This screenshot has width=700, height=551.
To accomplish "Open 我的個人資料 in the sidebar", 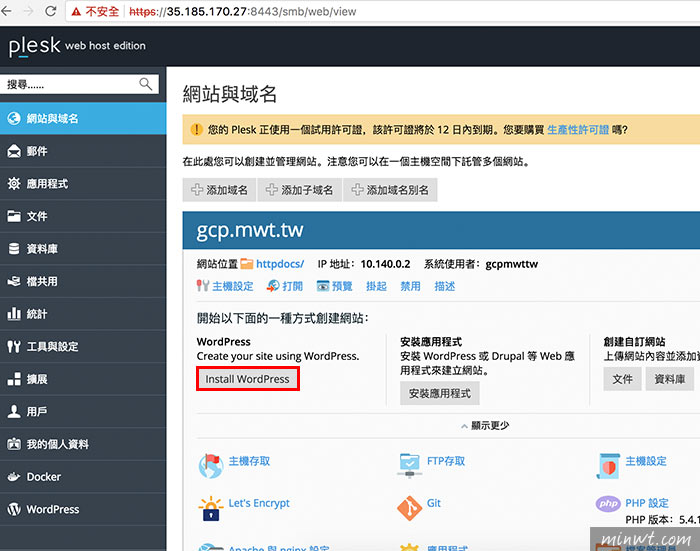I will [x=83, y=444].
